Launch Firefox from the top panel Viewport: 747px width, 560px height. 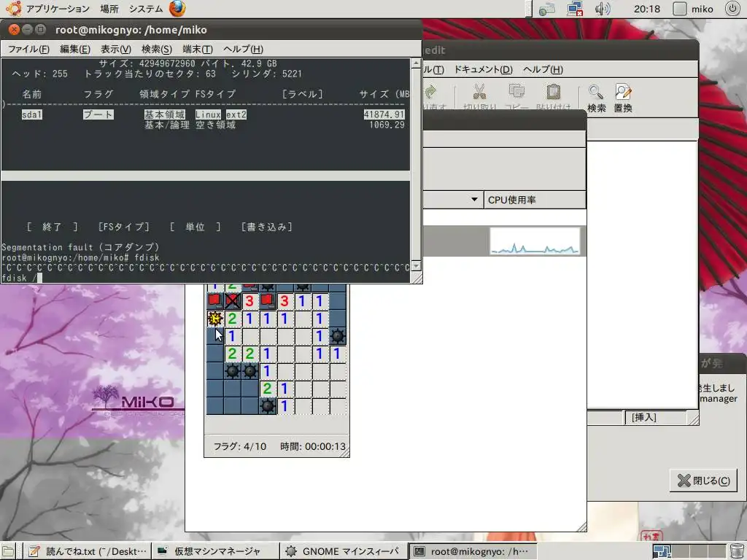coord(178,9)
